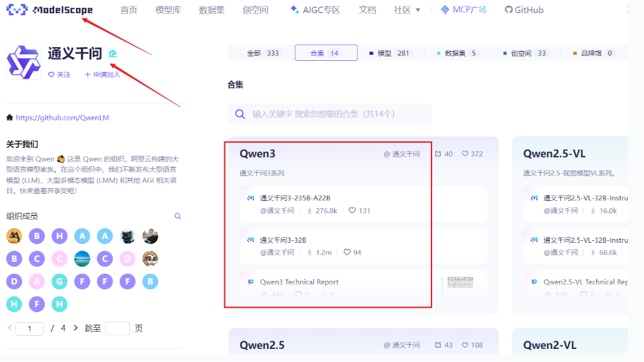Switch to the 数据集 5 tab
The image size is (644, 362).
click(x=456, y=53)
